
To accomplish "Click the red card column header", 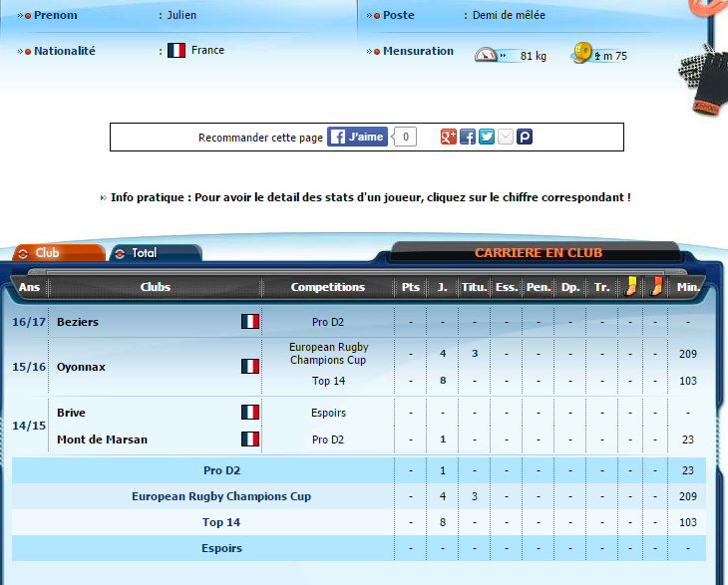I will point(656,286).
